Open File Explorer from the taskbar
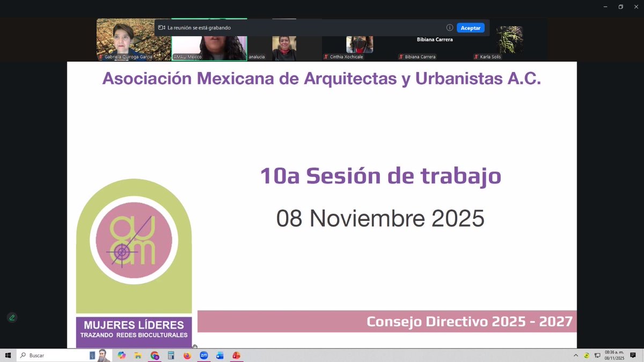 coord(138,356)
